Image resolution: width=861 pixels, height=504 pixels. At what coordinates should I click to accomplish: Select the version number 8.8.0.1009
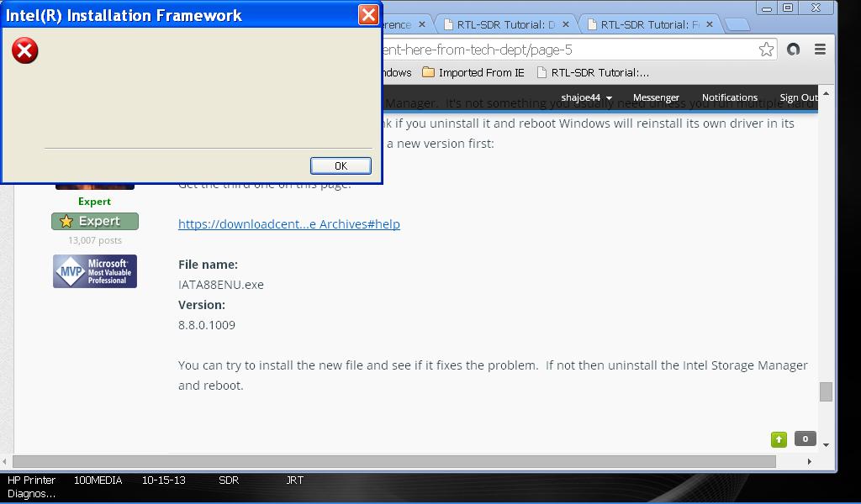pyautogui.click(x=207, y=325)
